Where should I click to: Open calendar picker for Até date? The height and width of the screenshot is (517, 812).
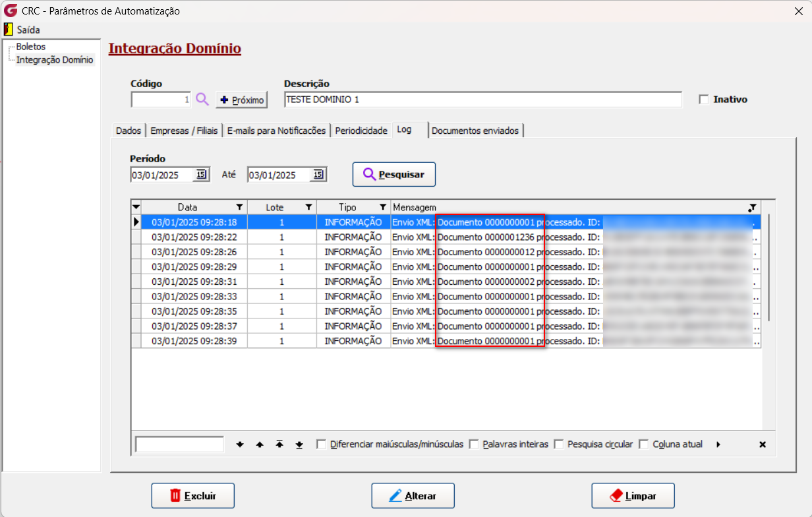[318, 175]
